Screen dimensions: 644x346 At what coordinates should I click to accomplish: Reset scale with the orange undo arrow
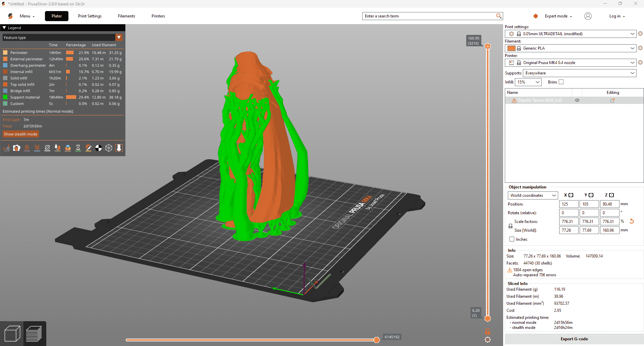pyautogui.click(x=632, y=221)
